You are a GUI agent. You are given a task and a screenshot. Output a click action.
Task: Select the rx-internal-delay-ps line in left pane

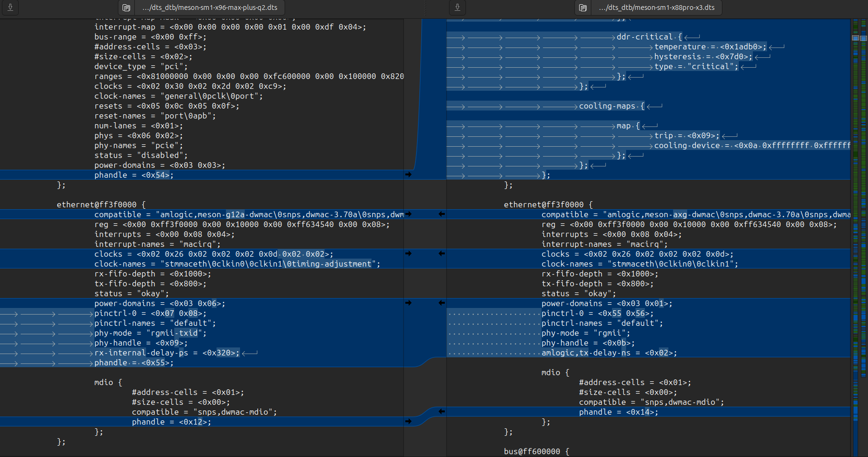pos(164,353)
